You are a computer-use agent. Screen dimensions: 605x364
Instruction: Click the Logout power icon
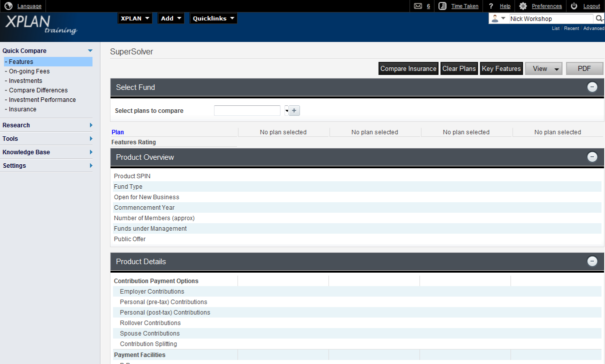tap(574, 6)
